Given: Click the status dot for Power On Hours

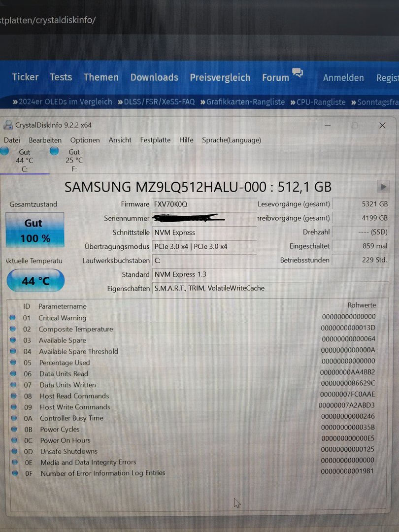Looking at the screenshot, I should (15, 440).
